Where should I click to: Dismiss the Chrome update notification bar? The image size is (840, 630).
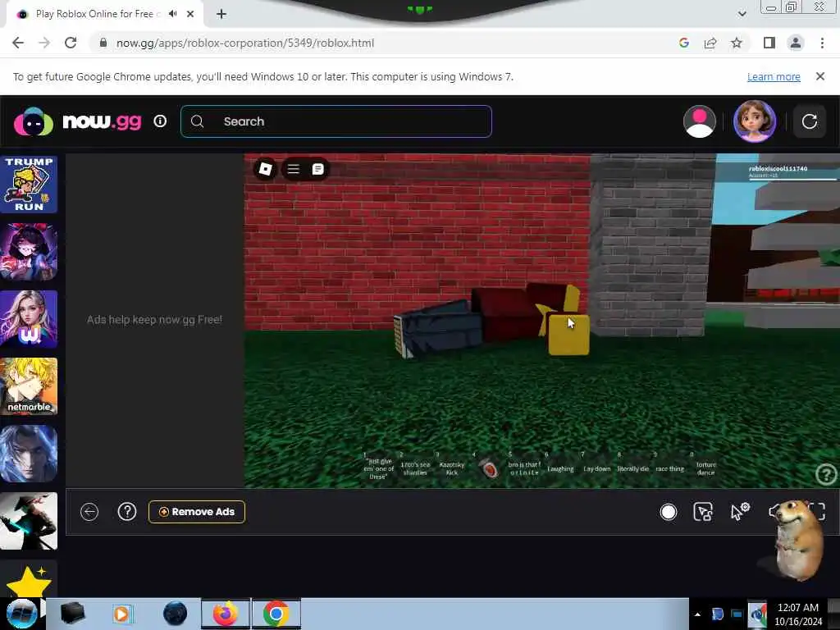point(820,76)
